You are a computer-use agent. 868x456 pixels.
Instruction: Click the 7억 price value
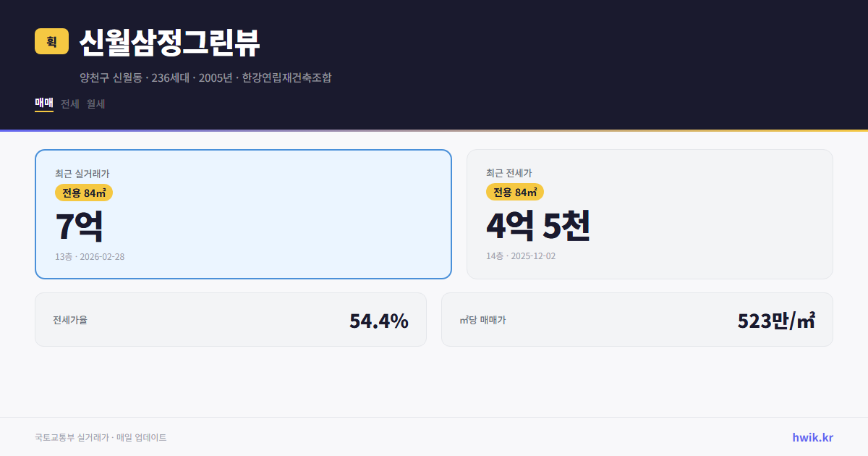(80, 226)
